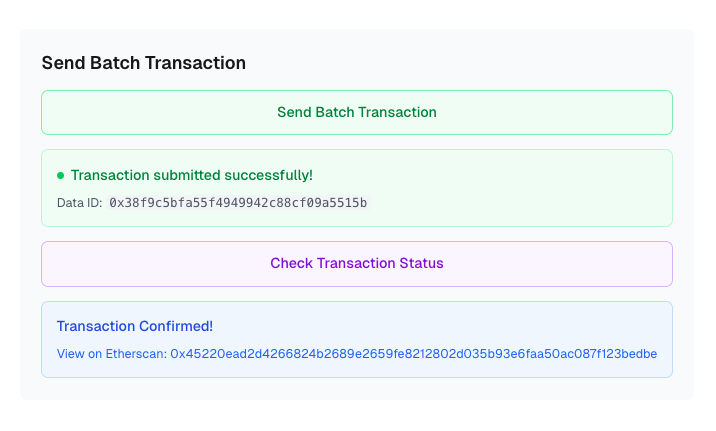Select the Data ID value starting 0x38f9c5
The height and width of the screenshot is (431, 716).
click(x=238, y=203)
